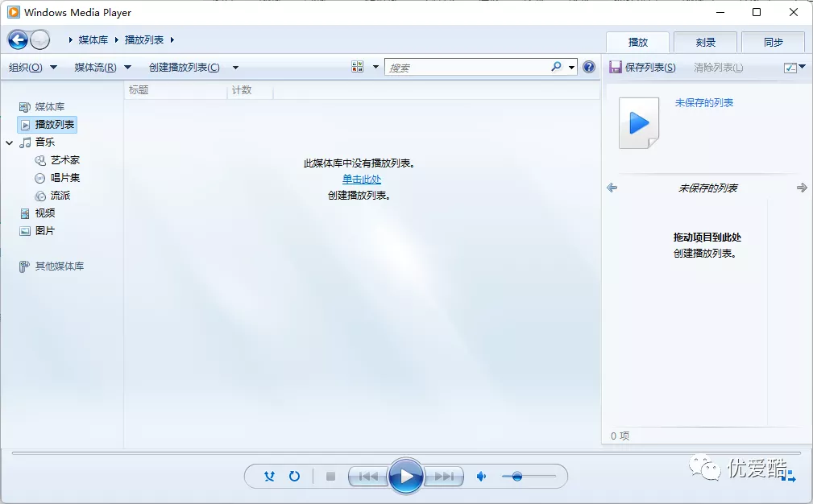813x504 pixels.
Task: Expand breadcrumb arrow between 媒体库 and 播放列表
Action: (117, 40)
